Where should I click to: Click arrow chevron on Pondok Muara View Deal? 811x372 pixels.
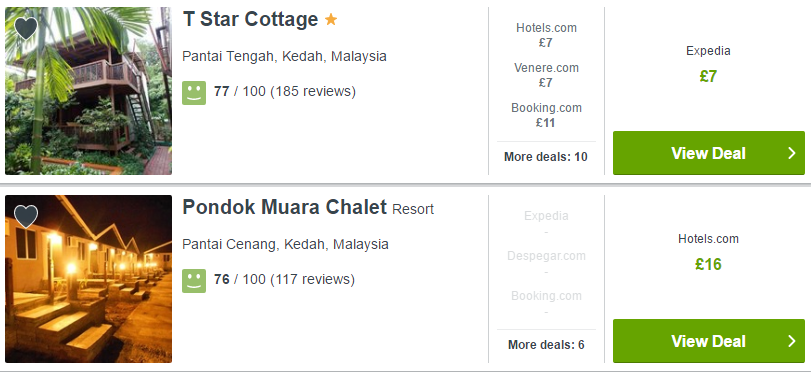click(792, 341)
